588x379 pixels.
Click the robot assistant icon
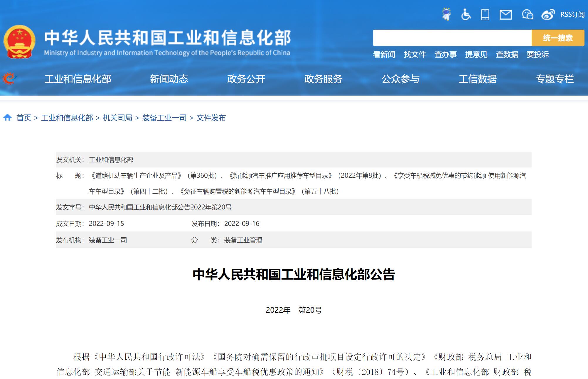click(x=447, y=14)
